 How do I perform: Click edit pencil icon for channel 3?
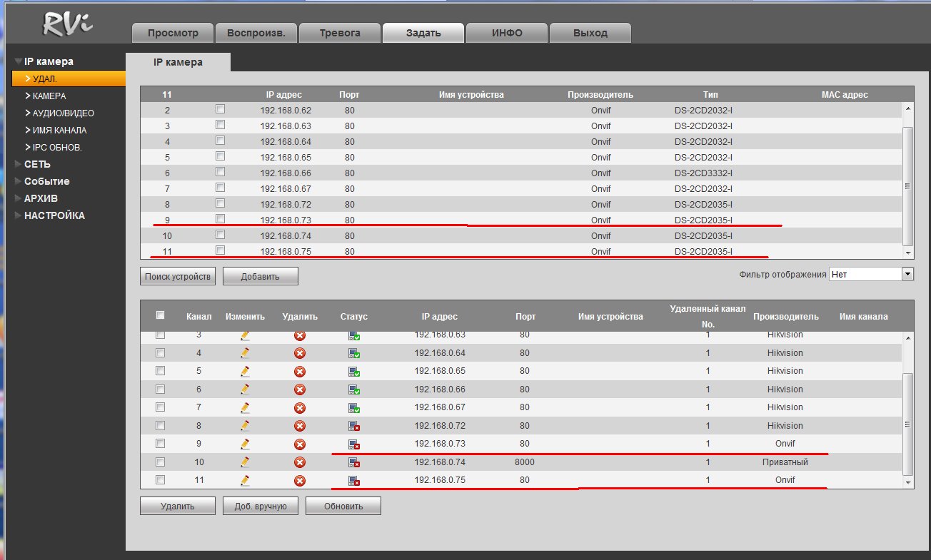pyautogui.click(x=245, y=335)
